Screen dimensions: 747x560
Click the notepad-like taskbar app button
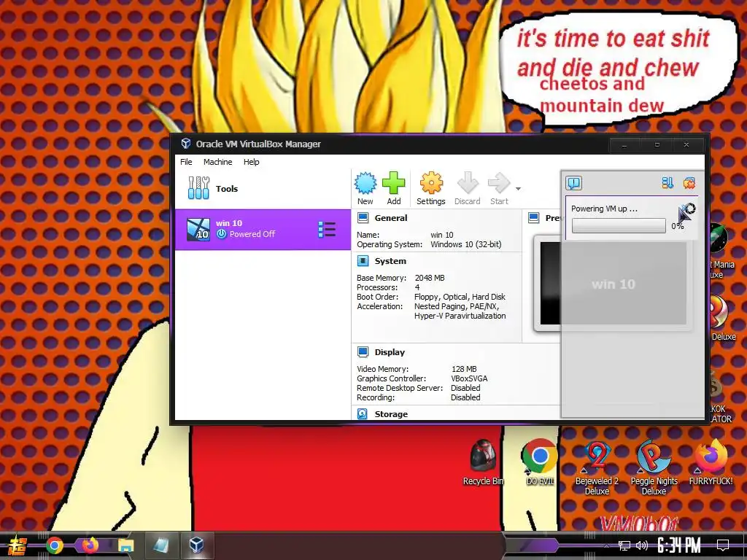pos(160,545)
